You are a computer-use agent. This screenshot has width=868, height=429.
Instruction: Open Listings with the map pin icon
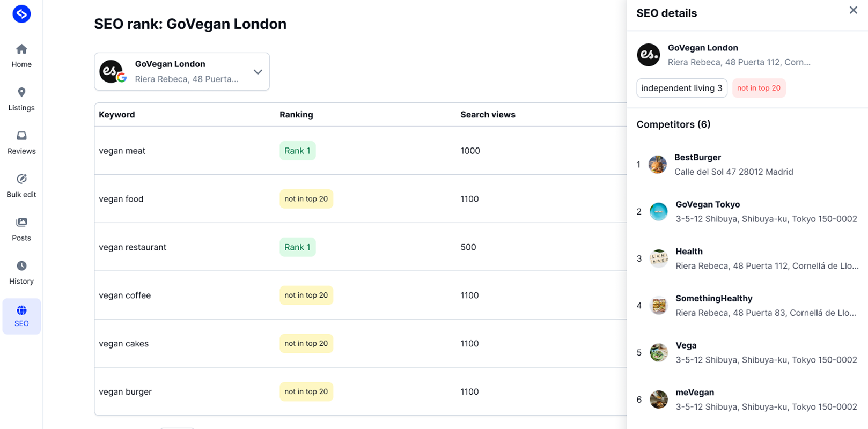pos(21,93)
